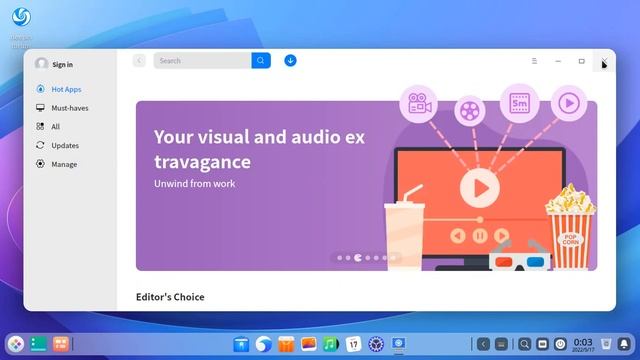Click the Editor's Choice heading
640x360 pixels.
(x=170, y=297)
